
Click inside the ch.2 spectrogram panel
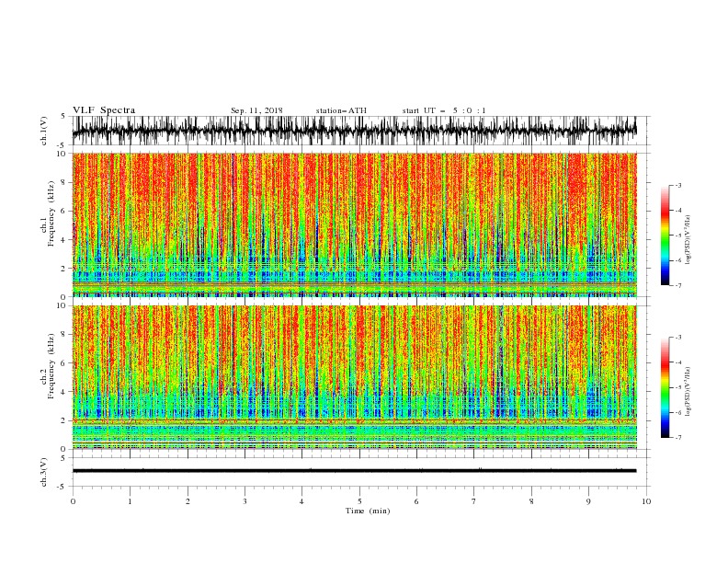pos(354,377)
